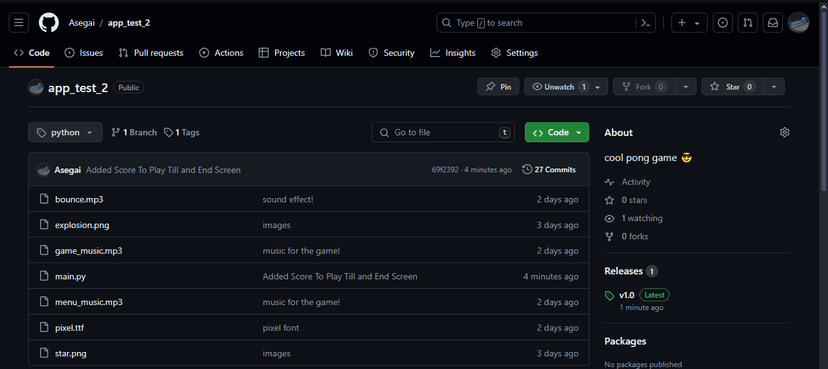The height and width of the screenshot is (369, 828).
Task: Click the 1 Tags link
Action: pyautogui.click(x=182, y=133)
